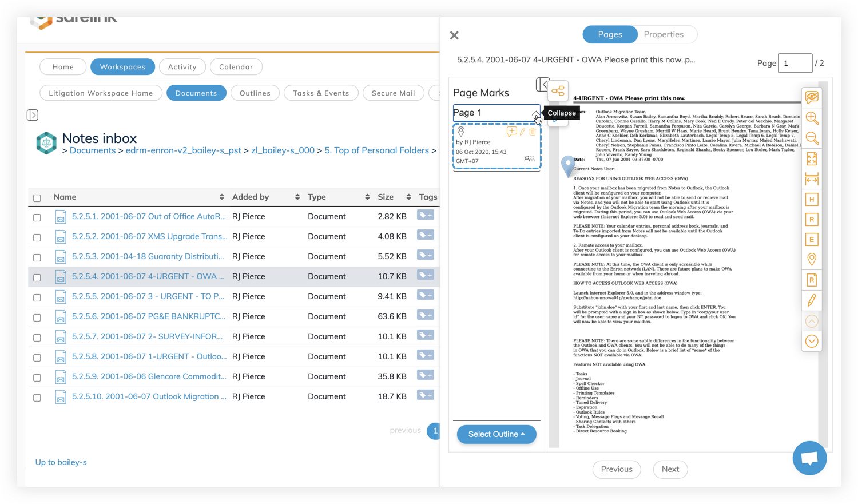
Task: Collapse the Page 1 marks section
Action: 535,113
